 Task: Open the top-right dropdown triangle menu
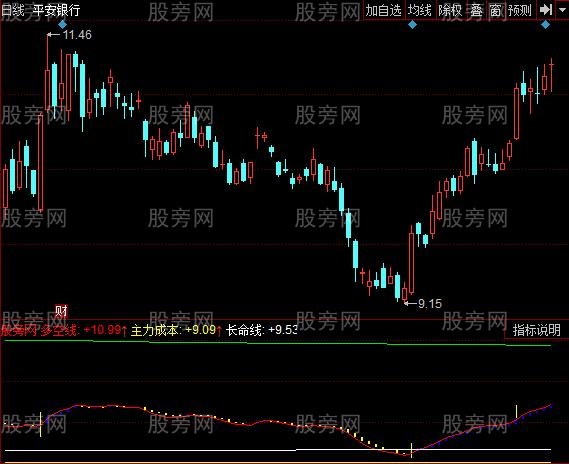click(x=562, y=10)
